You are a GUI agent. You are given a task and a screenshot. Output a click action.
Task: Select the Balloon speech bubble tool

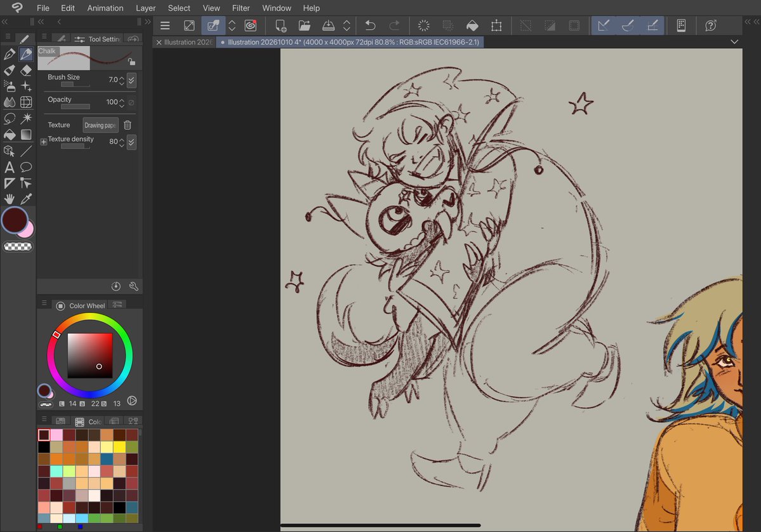pyautogui.click(x=26, y=168)
